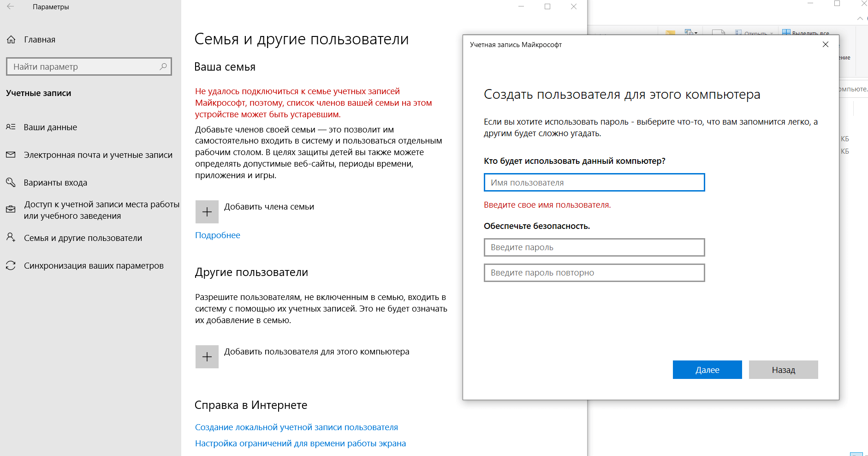Close the Учетная запись Майкрософт dialog
Viewport: 868px width, 456px height.
coord(826,45)
